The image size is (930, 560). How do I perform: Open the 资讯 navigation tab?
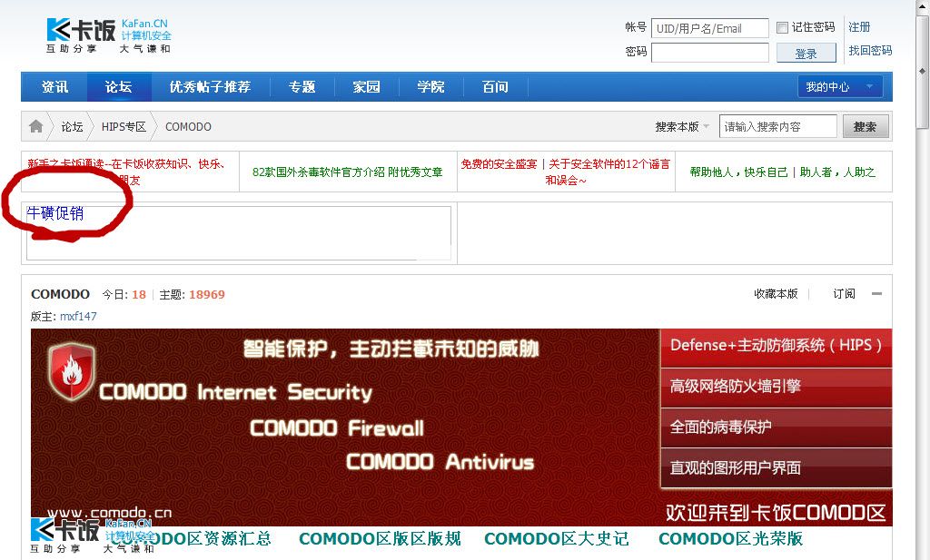tap(54, 86)
